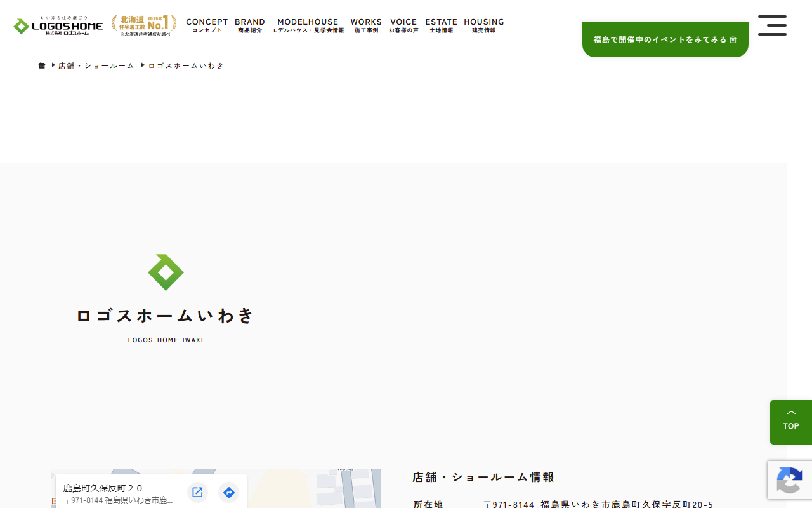Click the 〒971-8144 address text

[598, 504]
